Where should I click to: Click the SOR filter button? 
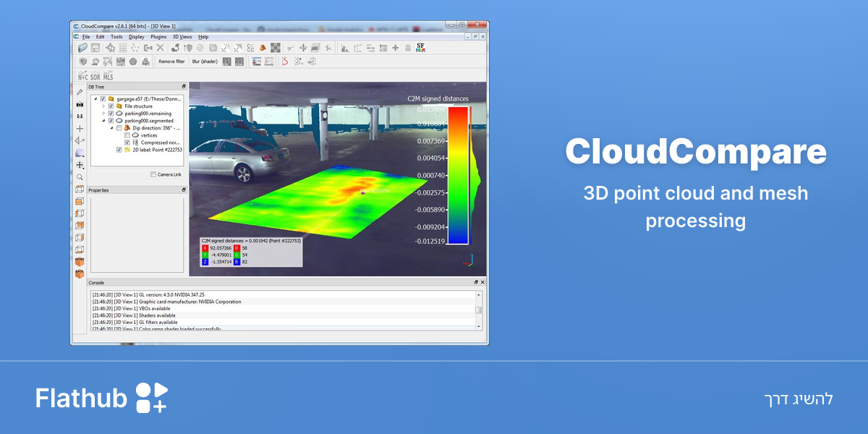click(x=95, y=76)
